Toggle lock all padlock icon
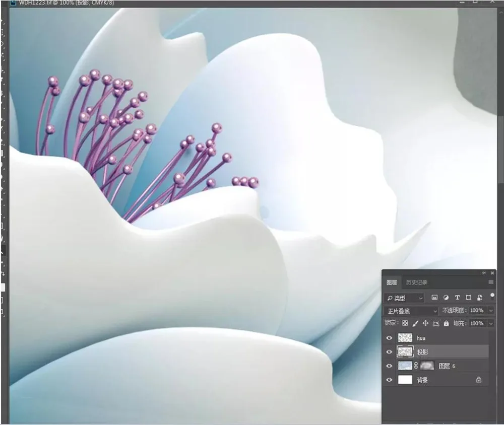The image size is (504, 425). tap(446, 323)
